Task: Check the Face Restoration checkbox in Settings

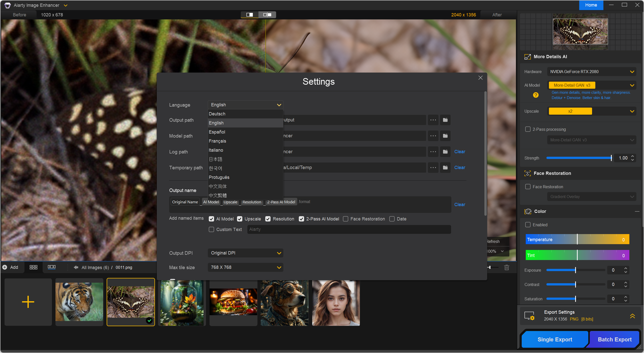Action: 345,219
